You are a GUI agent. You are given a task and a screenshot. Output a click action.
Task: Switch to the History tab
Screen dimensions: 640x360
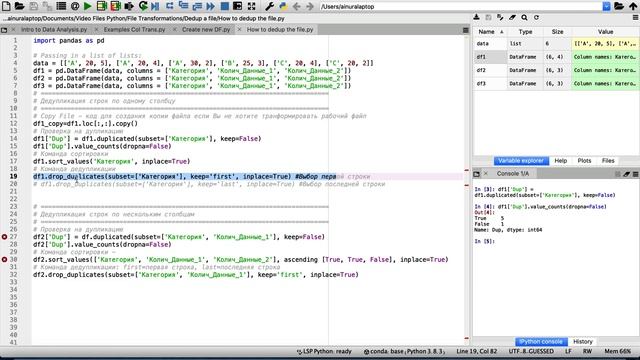[x=582, y=341]
